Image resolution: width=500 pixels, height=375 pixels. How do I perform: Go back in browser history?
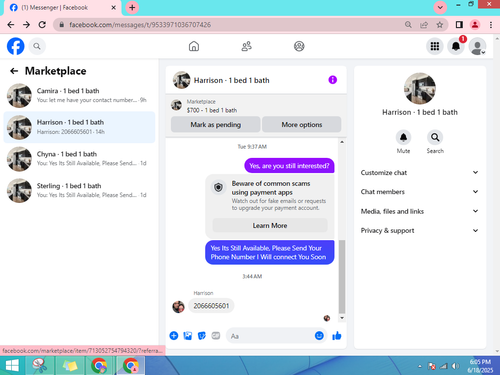pyautogui.click(x=11, y=25)
